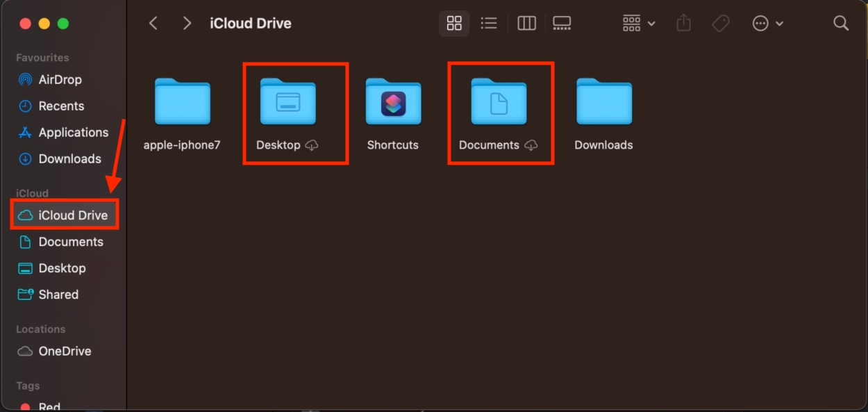This screenshot has height=412, width=868.
Task: Switch to column view
Action: tap(526, 24)
